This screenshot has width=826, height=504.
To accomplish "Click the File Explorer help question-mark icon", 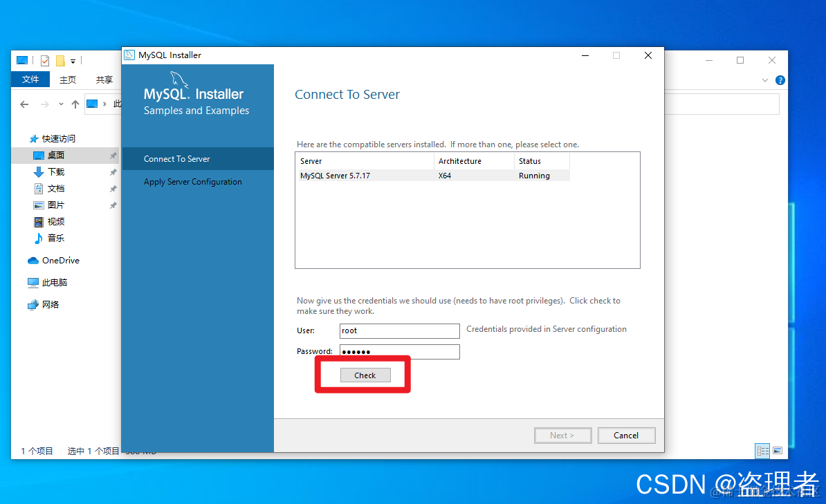I will coord(780,80).
